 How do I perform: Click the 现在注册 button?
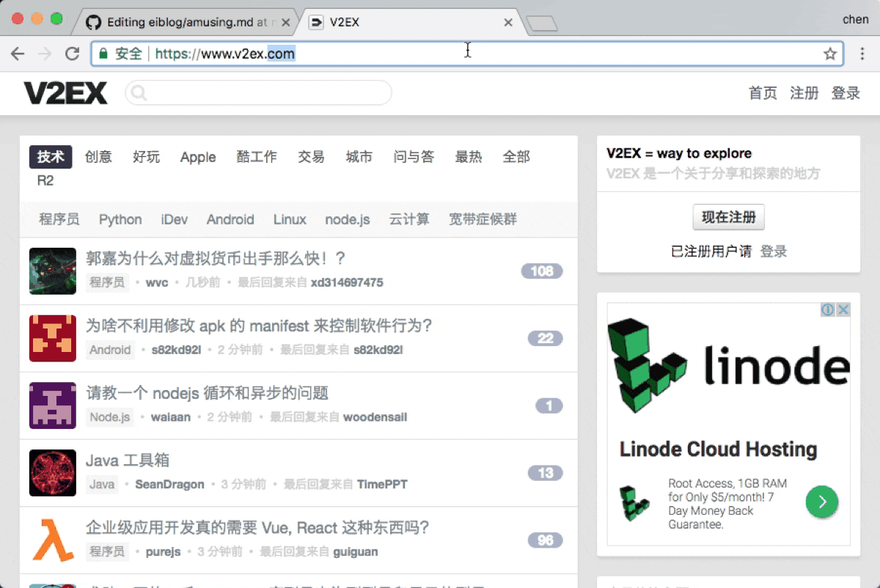pyautogui.click(x=728, y=217)
